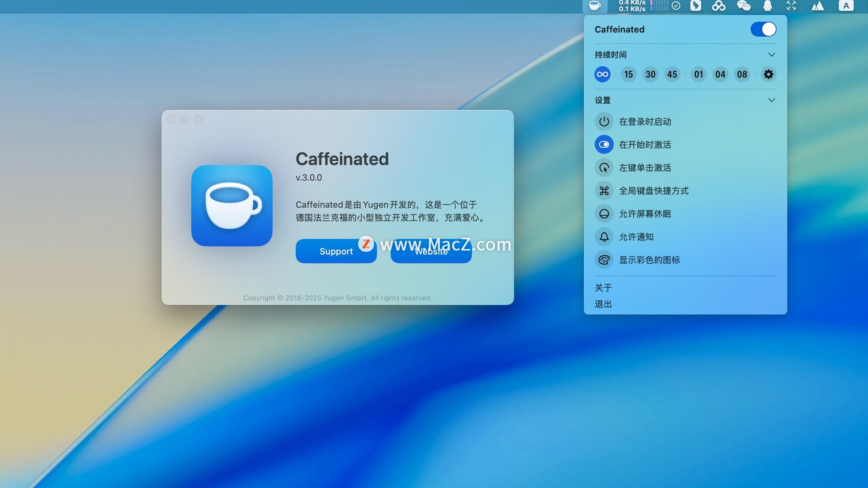868x488 pixels.
Task: Toggle the activate on start option
Action: [604, 145]
